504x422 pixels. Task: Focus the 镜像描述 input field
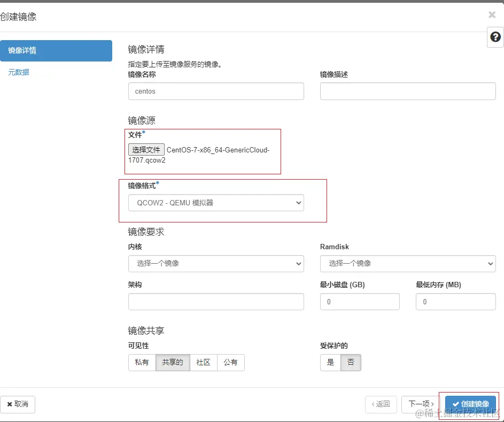pos(408,91)
